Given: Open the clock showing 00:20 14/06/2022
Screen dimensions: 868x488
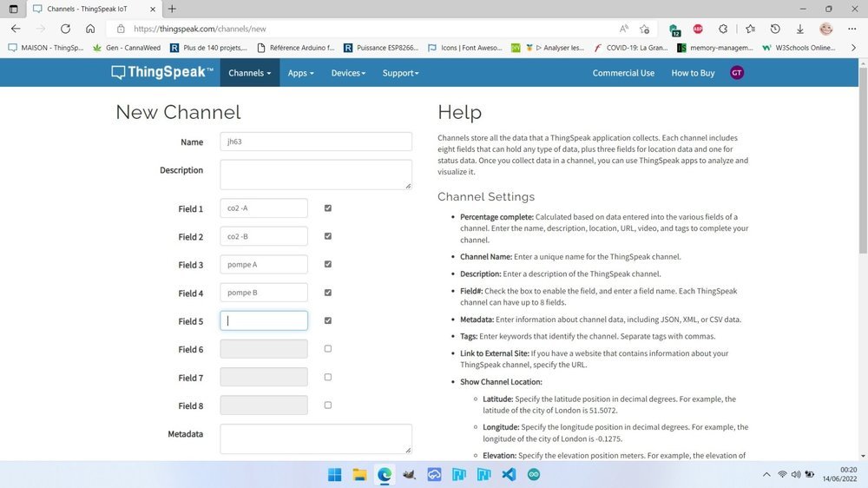Looking at the screenshot, I should pos(839,475).
